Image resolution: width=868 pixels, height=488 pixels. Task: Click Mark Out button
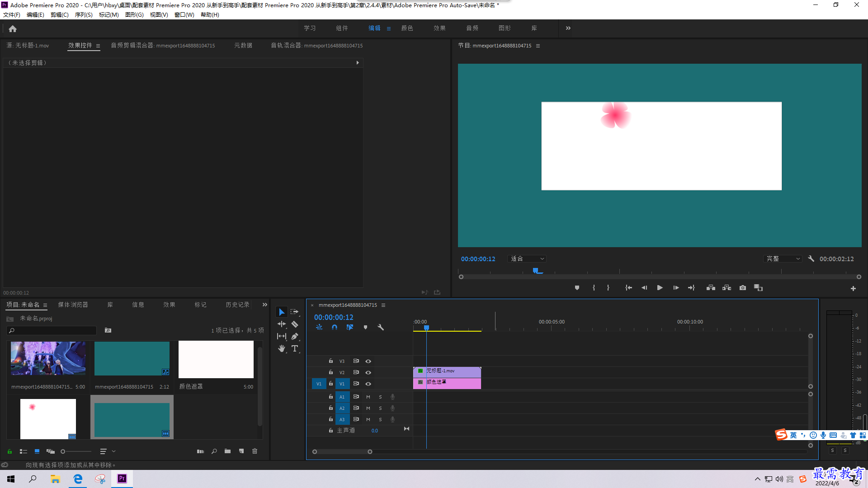click(x=608, y=288)
